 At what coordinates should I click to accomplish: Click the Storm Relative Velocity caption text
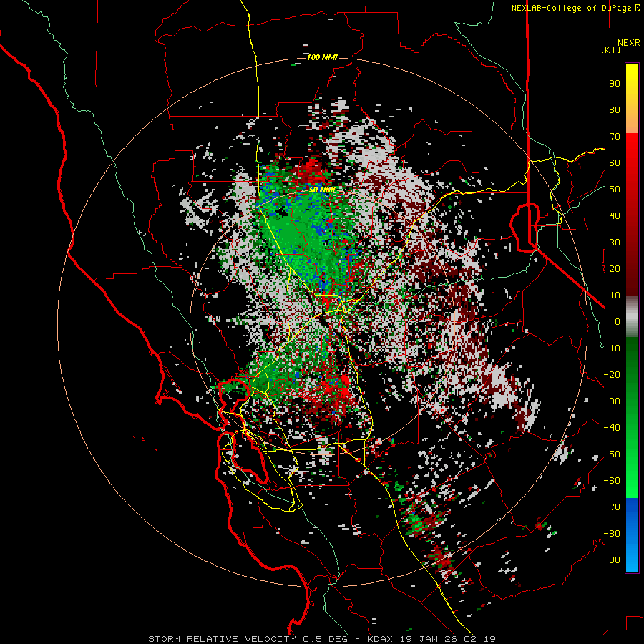pos(322,639)
